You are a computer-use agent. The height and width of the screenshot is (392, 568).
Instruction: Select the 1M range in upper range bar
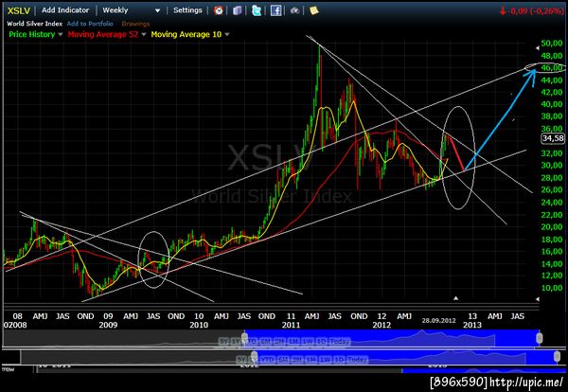(293, 341)
